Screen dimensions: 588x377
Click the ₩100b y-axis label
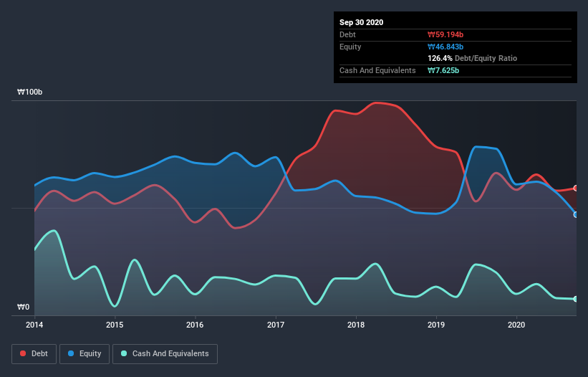(x=29, y=92)
